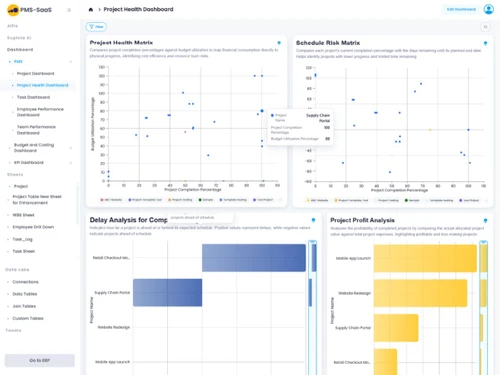Collapse the sidebar with the arrow icon
Image resolution: width=500 pixels, height=375 pixels.
(x=69, y=10)
